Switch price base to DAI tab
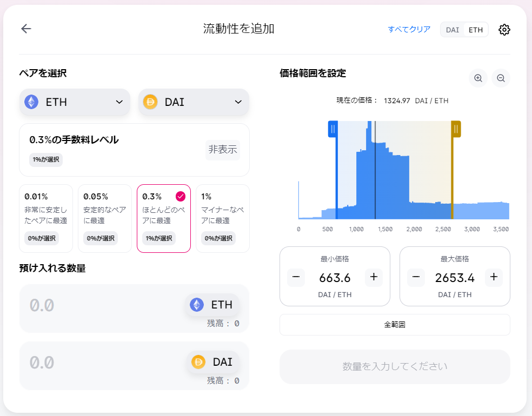The height and width of the screenshot is (416, 532). [453, 30]
